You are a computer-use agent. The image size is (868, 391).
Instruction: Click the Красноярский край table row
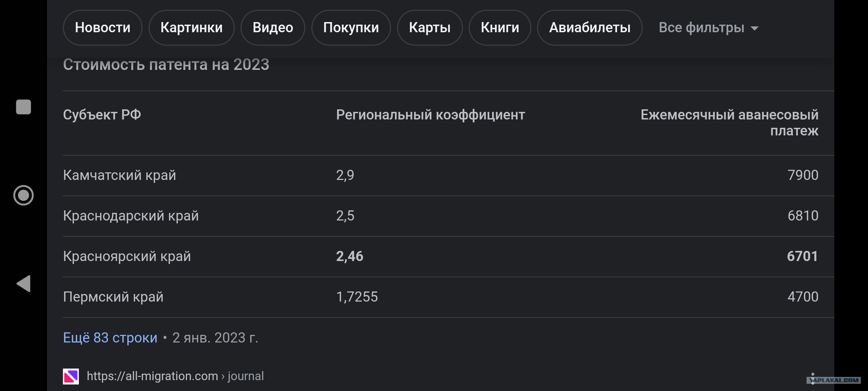(448, 257)
